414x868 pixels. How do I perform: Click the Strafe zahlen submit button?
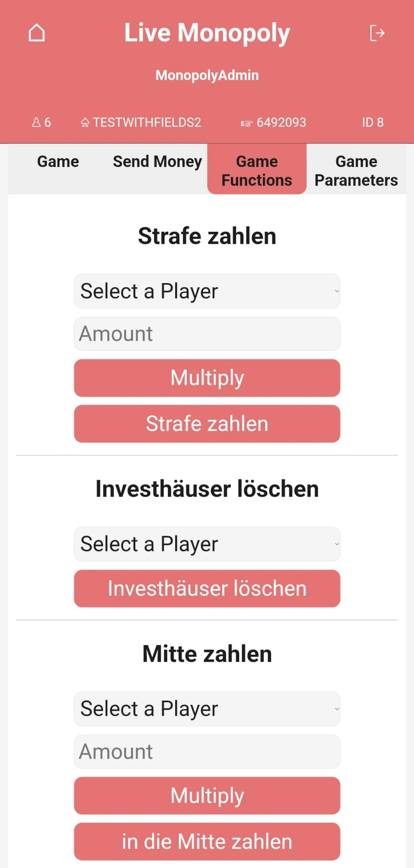point(207,424)
